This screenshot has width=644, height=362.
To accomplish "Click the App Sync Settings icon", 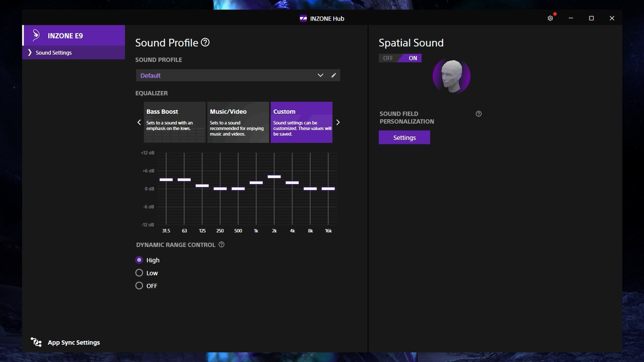I will 36,342.
